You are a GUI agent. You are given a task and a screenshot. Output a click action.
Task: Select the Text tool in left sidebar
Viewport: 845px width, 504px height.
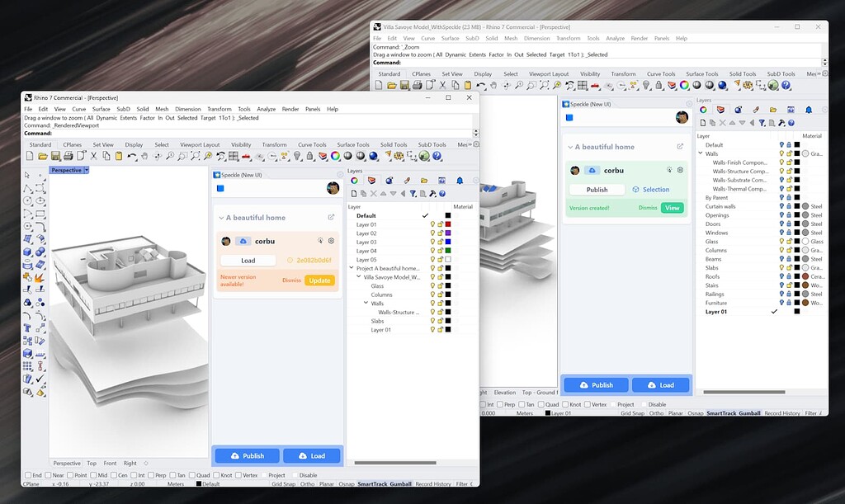click(27, 328)
